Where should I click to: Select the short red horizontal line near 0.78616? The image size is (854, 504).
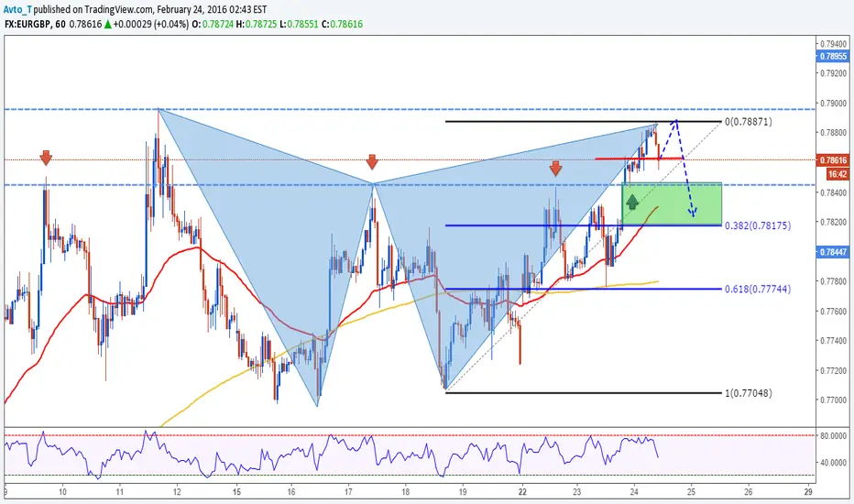639,159
